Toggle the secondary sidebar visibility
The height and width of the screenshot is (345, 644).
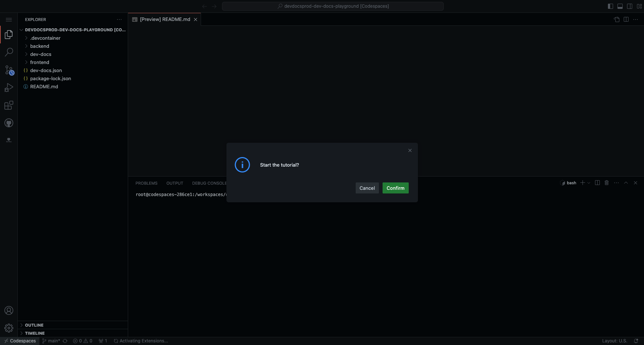[630, 6]
